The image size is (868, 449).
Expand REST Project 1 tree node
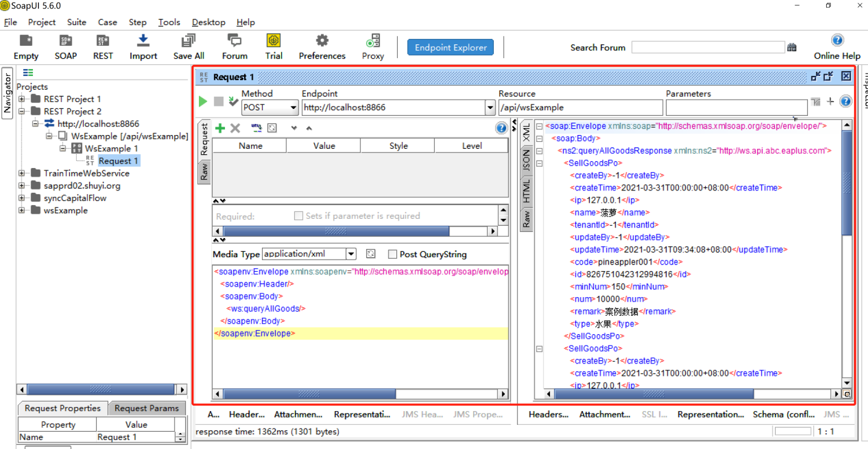(22, 99)
